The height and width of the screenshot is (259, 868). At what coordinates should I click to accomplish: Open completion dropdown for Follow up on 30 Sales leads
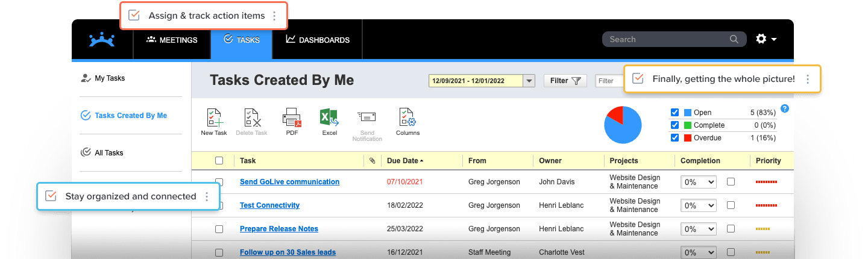click(x=698, y=252)
